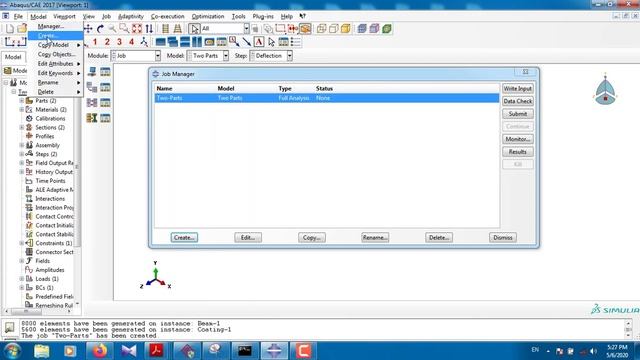Image resolution: width=640 pixels, height=360 pixels.
Task: Click the Pan view tool
Action: pos(88,29)
